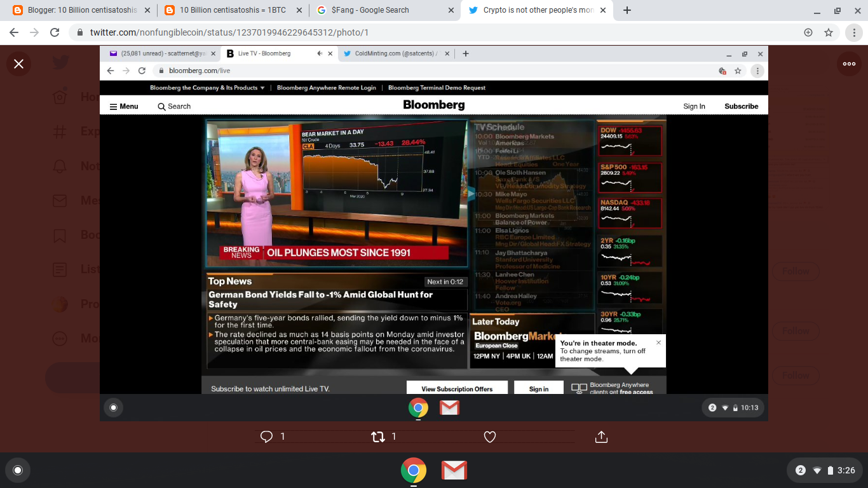
Task: Open the status tray clock showing 3:26
Action: coord(846,470)
